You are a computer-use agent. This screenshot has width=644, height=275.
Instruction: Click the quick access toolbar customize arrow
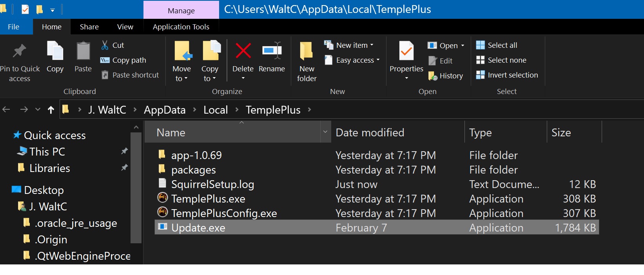pos(53,10)
